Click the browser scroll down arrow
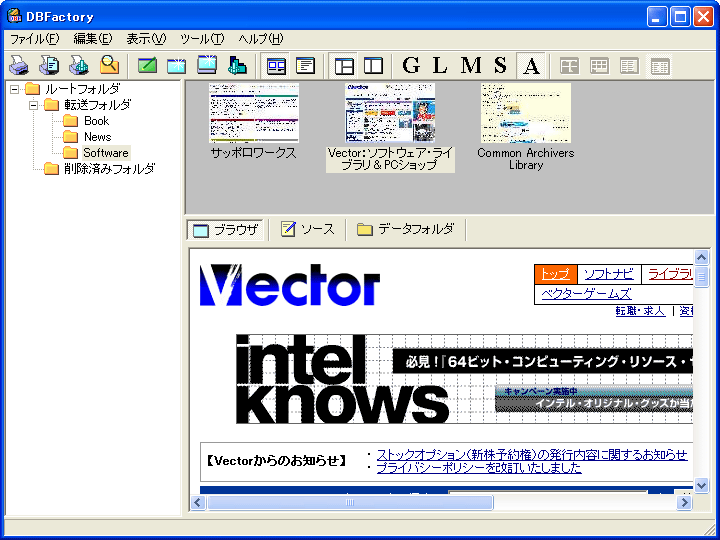The image size is (720, 540). click(701, 485)
